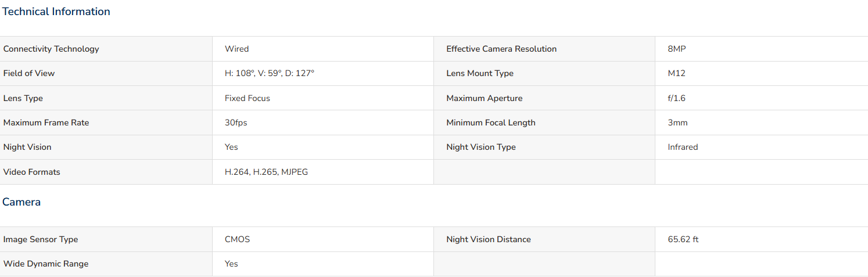
Task: Click the Lens Type label
Action: click(23, 98)
